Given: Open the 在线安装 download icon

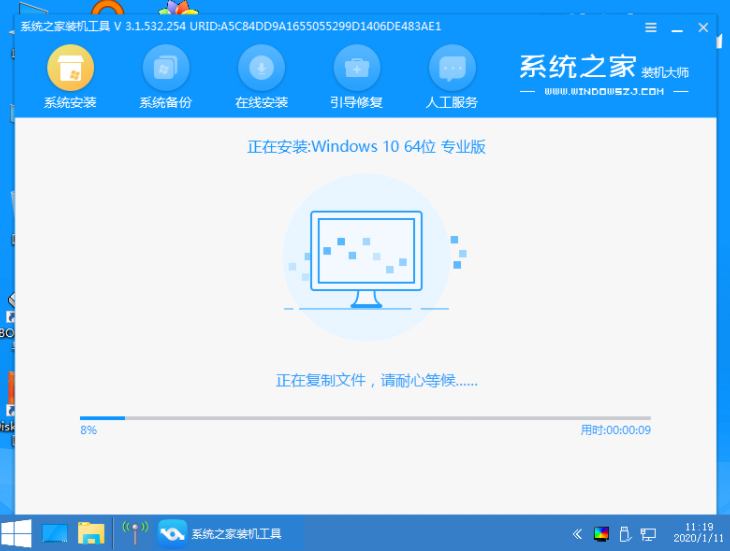Looking at the screenshot, I should [261, 68].
